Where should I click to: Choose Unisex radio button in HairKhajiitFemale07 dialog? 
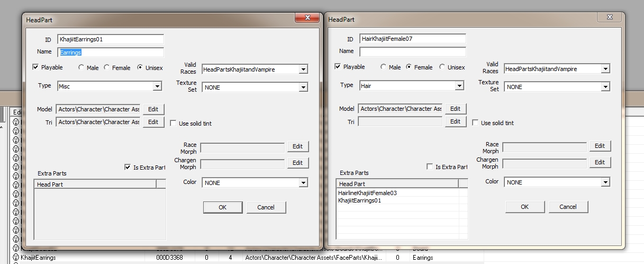coord(442,67)
